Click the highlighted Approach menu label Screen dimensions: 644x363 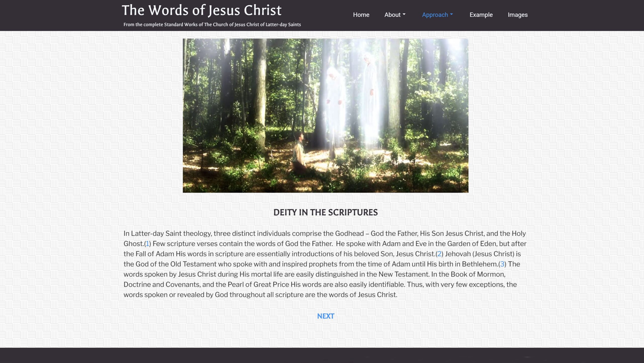coord(435,15)
